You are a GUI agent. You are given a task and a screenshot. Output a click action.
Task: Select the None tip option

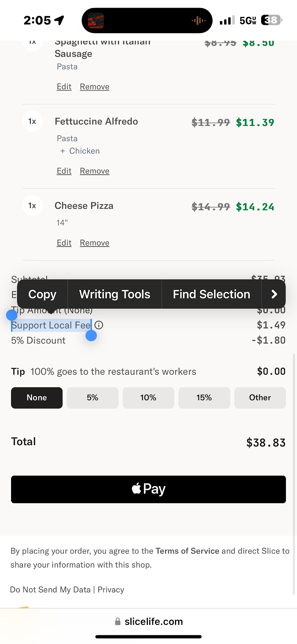(37, 398)
